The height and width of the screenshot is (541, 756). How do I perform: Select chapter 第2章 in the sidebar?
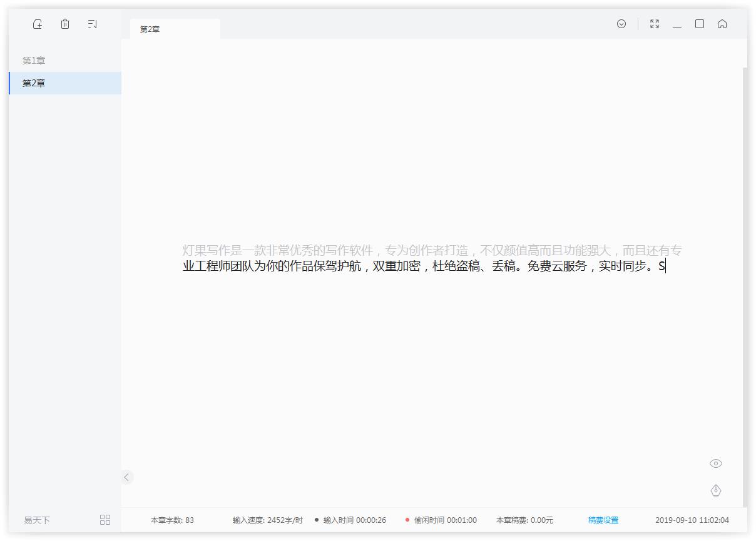click(x=34, y=83)
